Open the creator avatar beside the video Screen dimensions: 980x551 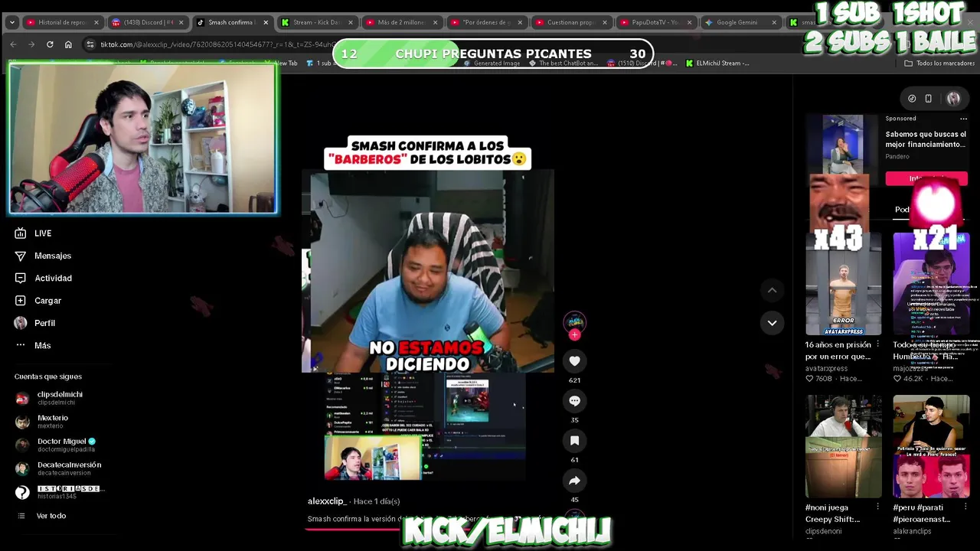(x=575, y=322)
